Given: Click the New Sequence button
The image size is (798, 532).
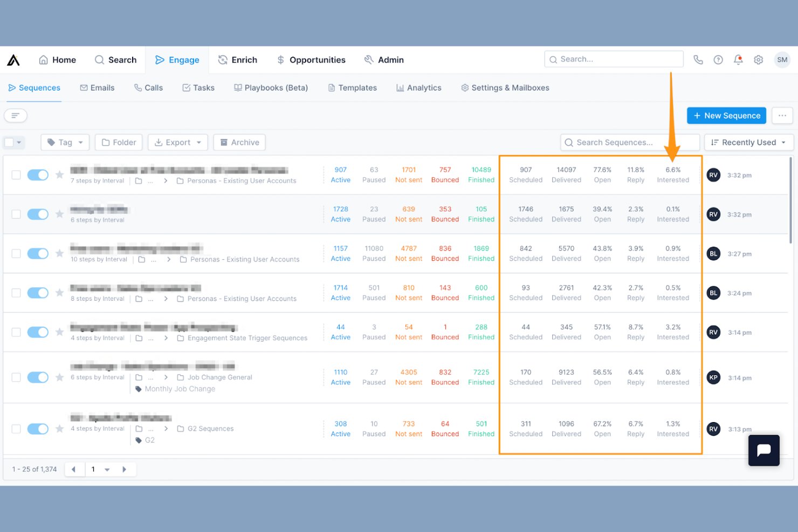Looking at the screenshot, I should click(x=726, y=115).
